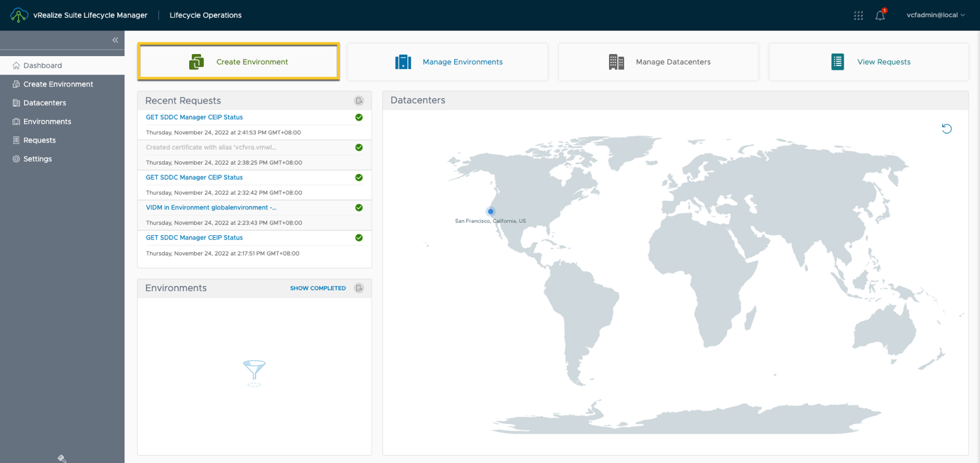
Task: Click the Manage Datacenters building icon
Action: point(616,62)
